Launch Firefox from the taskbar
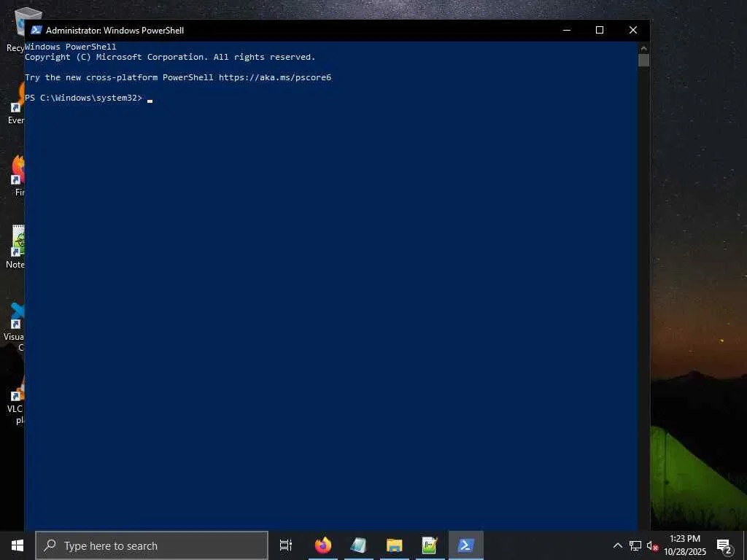This screenshot has height=560, width=747. pos(323,545)
